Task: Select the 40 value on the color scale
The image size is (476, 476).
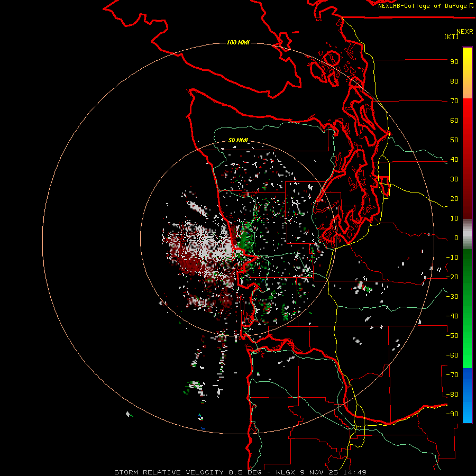Action: [x=454, y=160]
